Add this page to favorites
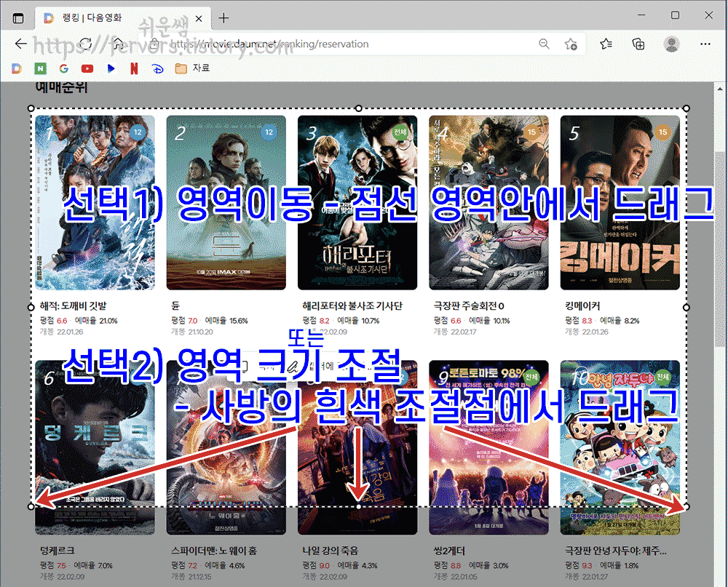Screen dimensions: 728x587 pos(571,44)
